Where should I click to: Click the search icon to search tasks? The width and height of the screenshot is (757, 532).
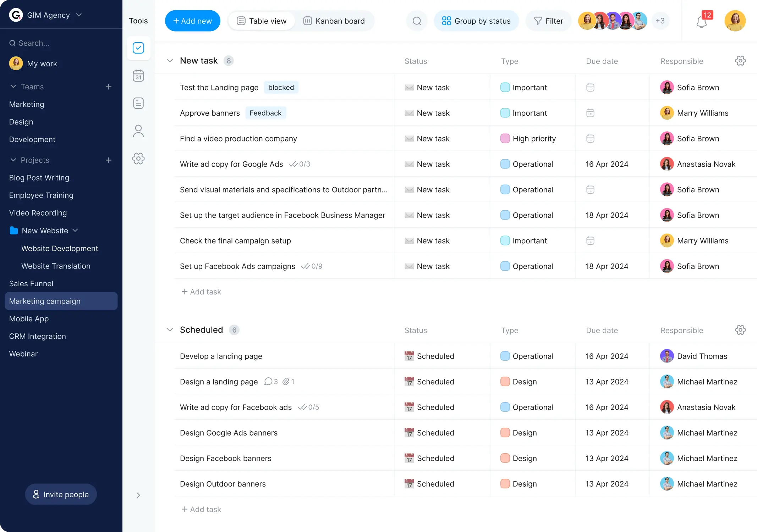coord(417,21)
